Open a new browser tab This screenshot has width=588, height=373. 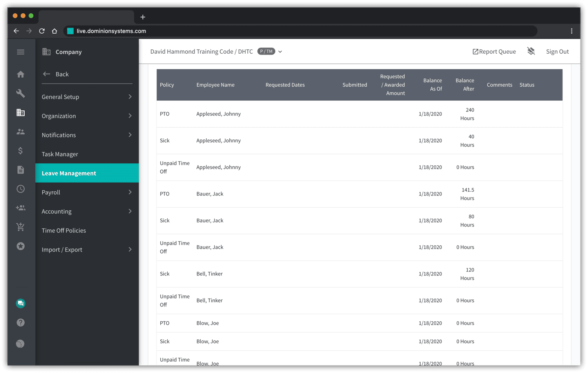click(x=143, y=17)
